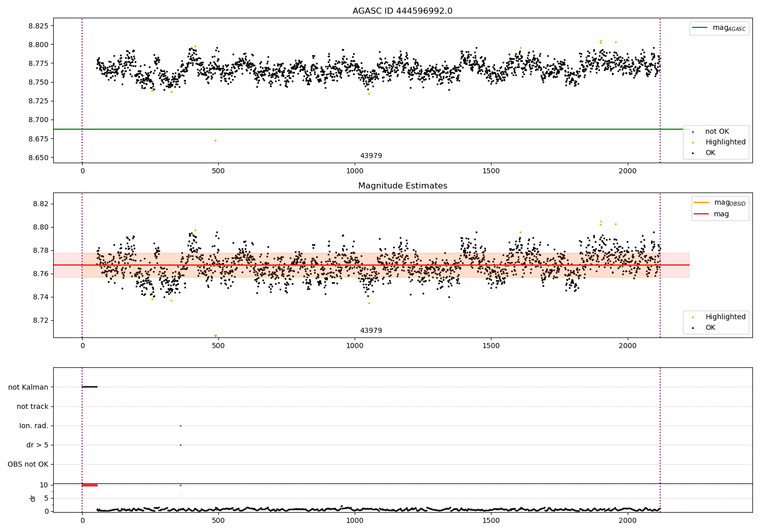Click the 'not Kalman' y-axis label
The image size is (760, 532).
click(28, 387)
